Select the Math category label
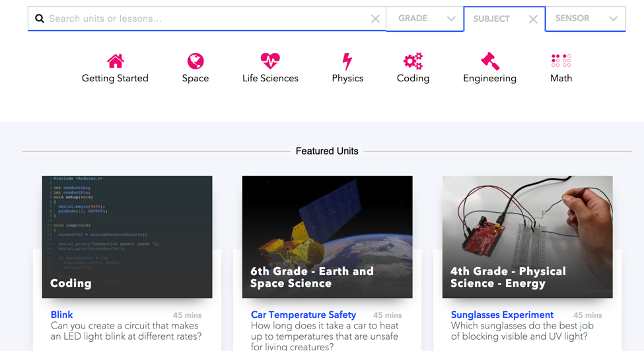This screenshot has width=644, height=351. tap(561, 78)
